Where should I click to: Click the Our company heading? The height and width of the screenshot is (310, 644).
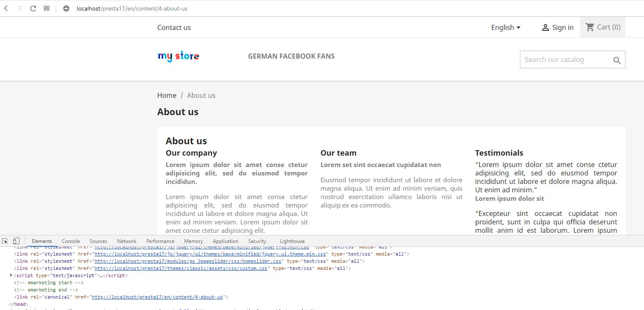click(191, 153)
